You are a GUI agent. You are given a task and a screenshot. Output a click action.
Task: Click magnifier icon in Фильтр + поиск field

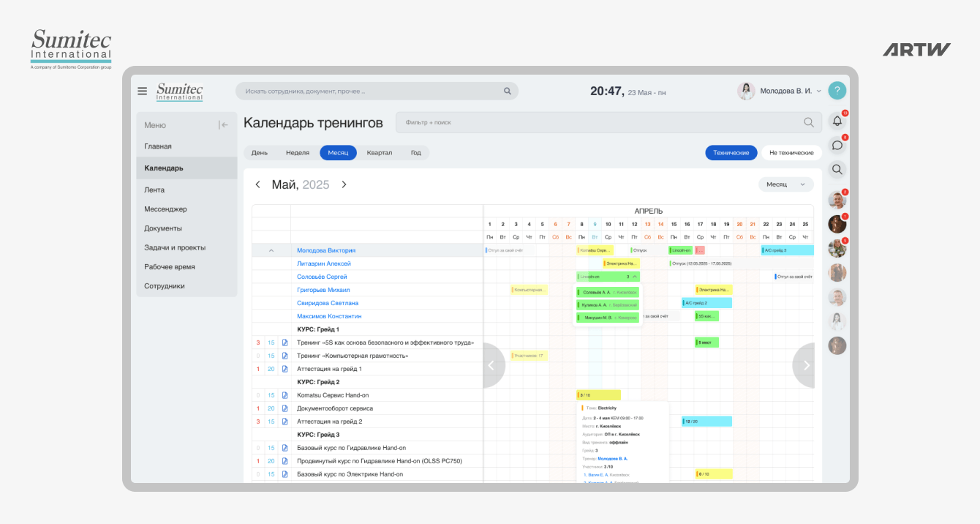[809, 122]
